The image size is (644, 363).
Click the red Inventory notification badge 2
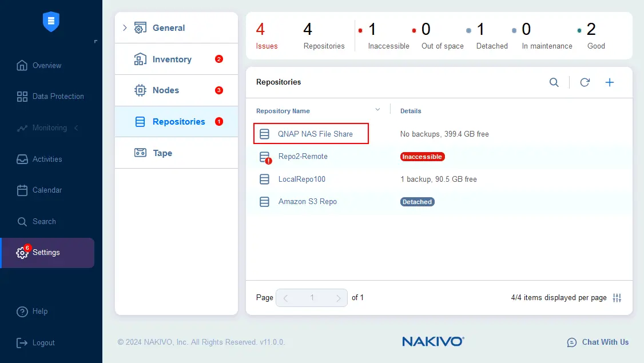[219, 59]
